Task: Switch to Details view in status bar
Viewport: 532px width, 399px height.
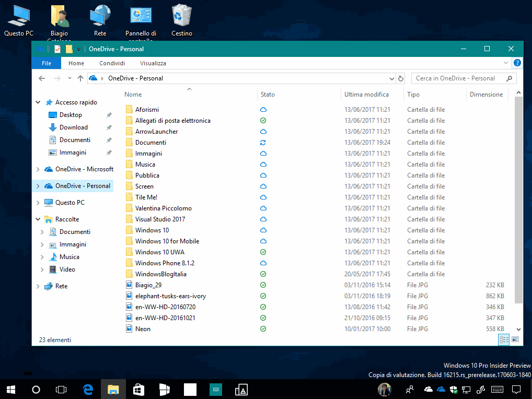Action: [x=504, y=339]
